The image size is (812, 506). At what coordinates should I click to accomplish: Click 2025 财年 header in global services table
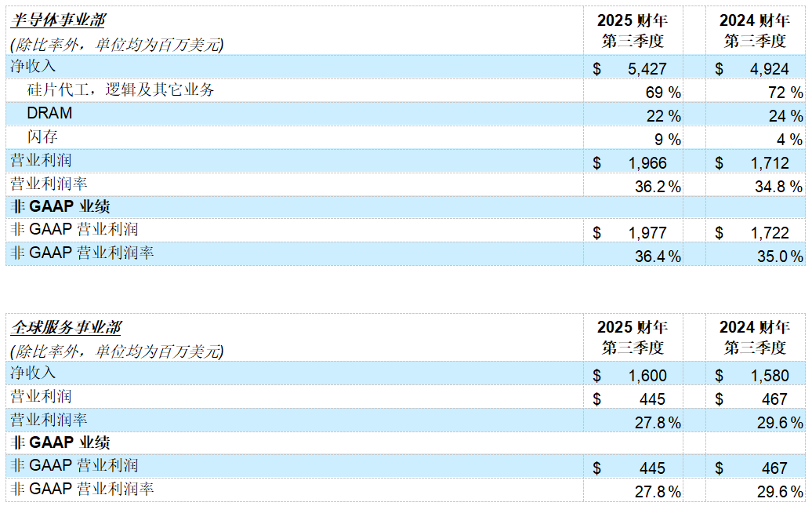632,327
